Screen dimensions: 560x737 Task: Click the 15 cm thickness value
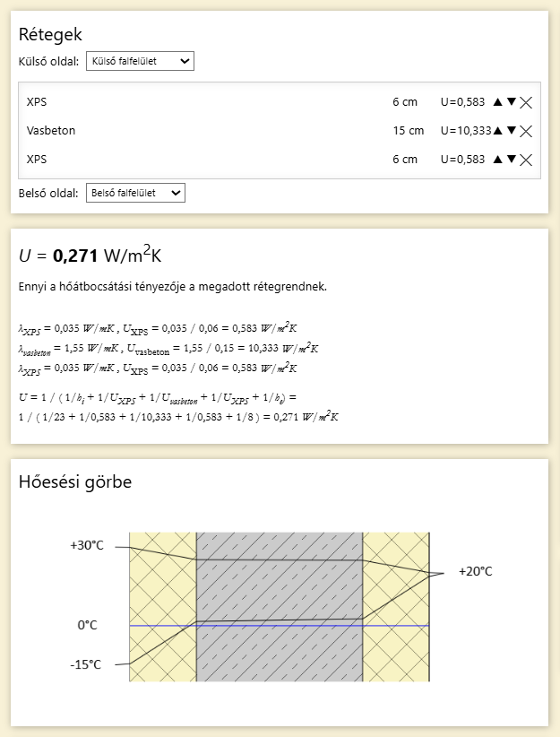(x=408, y=131)
